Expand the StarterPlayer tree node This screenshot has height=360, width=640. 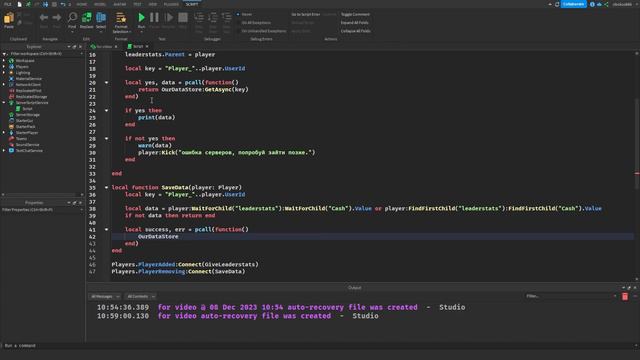click(4, 133)
